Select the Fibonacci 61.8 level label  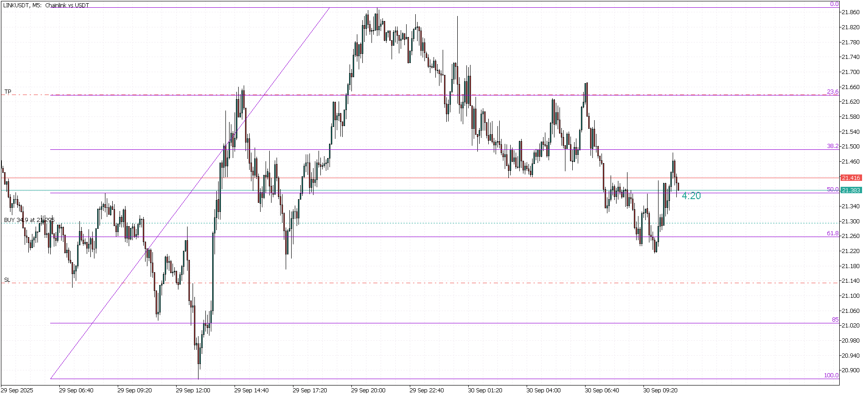coord(832,233)
